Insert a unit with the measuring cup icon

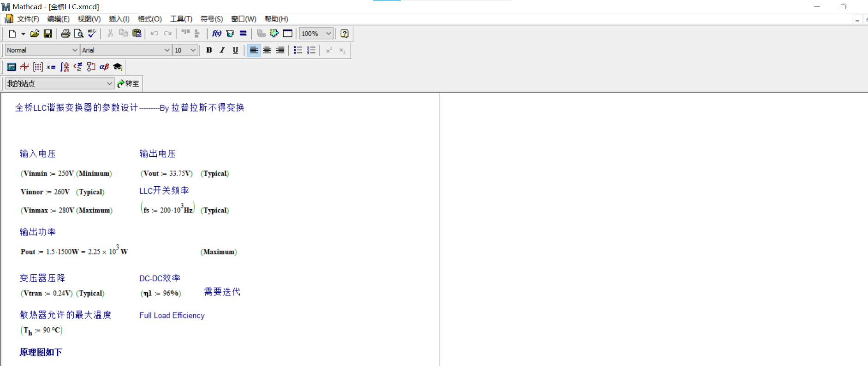pyautogui.click(x=230, y=34)
